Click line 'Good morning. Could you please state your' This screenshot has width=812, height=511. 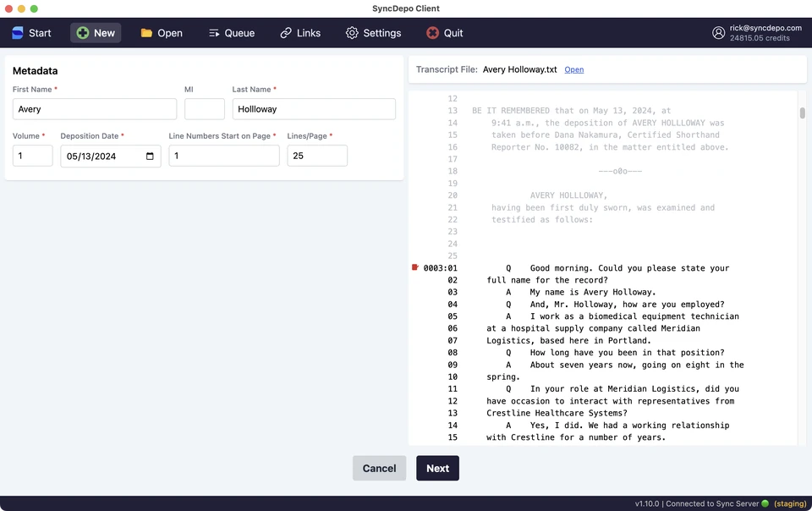629,268
